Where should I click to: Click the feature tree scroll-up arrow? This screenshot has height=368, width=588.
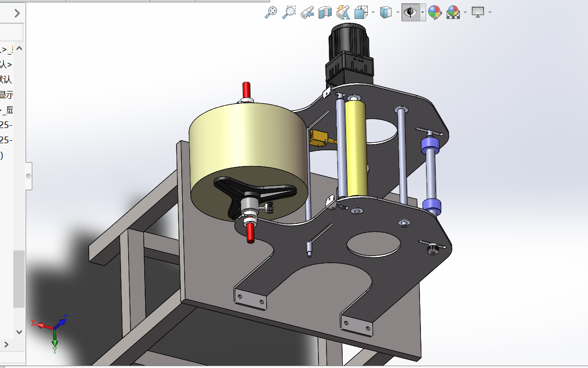click(19, 48)
